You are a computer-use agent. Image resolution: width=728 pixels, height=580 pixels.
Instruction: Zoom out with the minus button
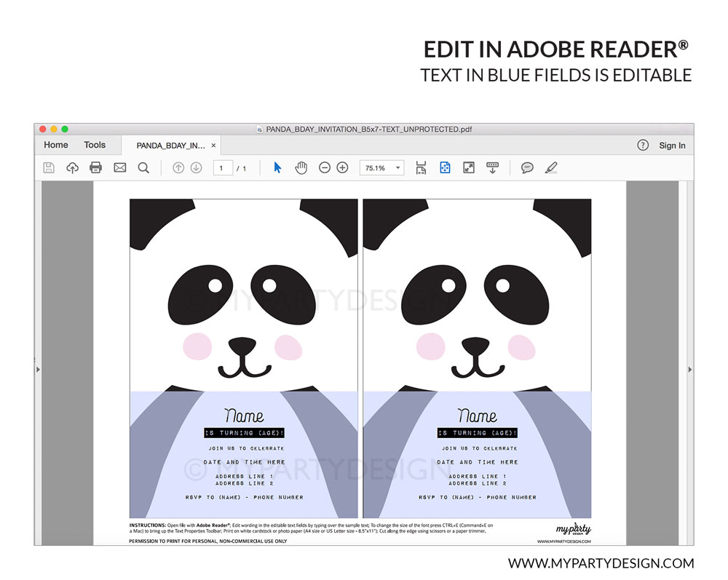pyautogui.click(x=325, y=168)
